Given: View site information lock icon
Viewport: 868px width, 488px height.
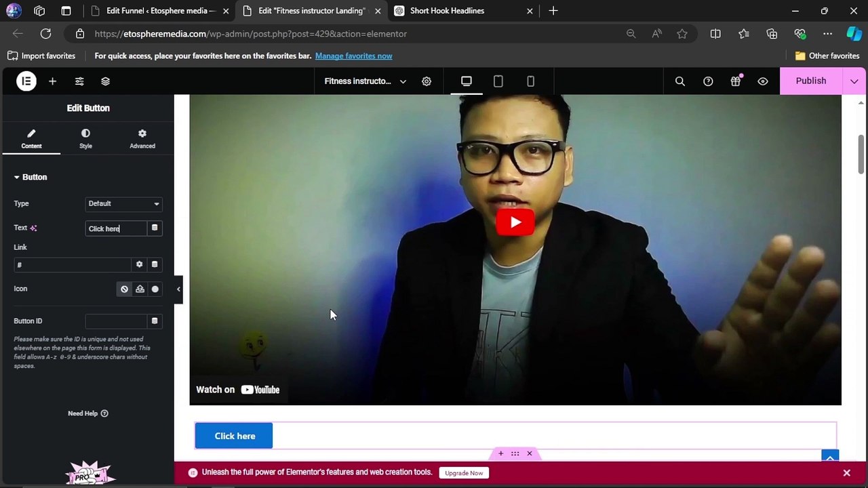Looking at the screenshot, I should (x=80, y=34).
